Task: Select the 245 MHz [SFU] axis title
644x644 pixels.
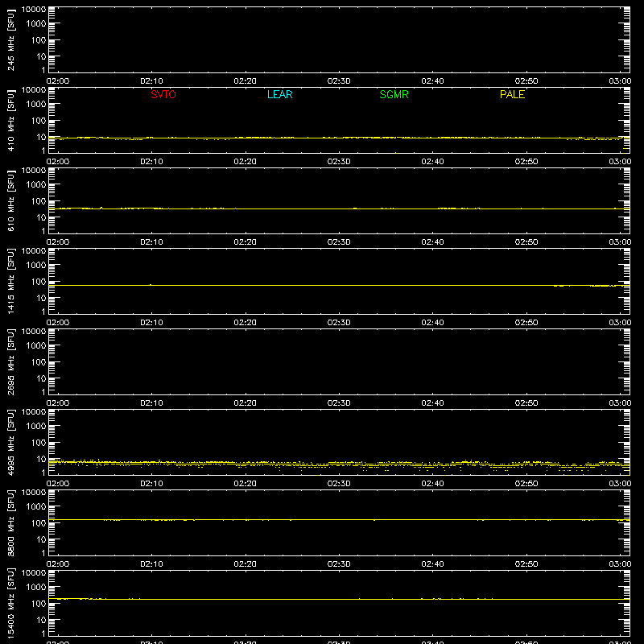Action: 10,39
